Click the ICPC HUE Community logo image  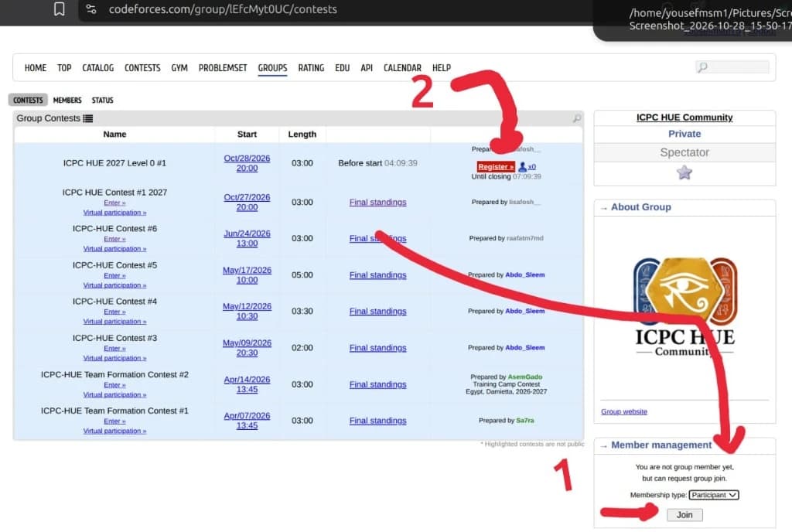coord(685,308)
